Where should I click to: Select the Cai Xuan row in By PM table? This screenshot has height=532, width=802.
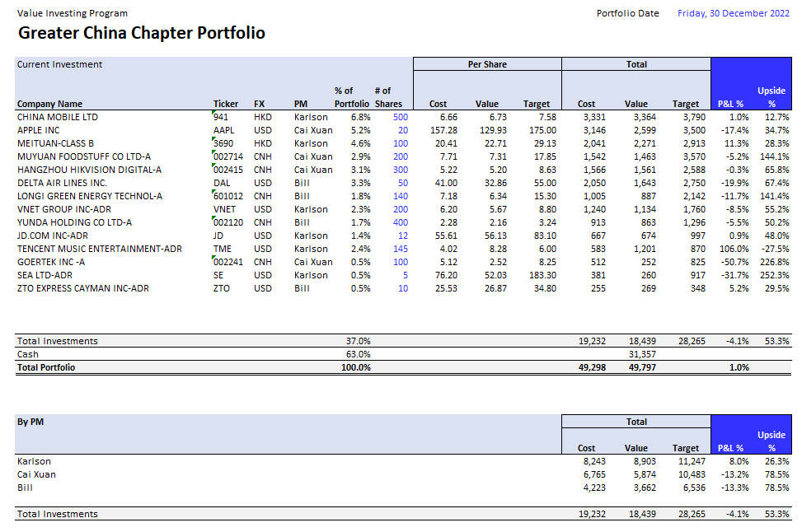pyautogui.click(x=36, y=474)
